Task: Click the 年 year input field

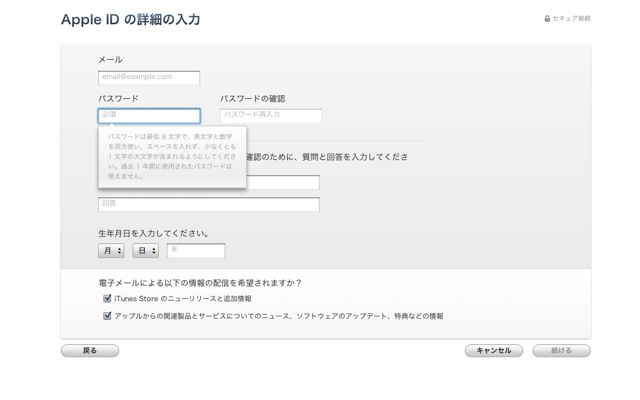Action: click(196, 251)
